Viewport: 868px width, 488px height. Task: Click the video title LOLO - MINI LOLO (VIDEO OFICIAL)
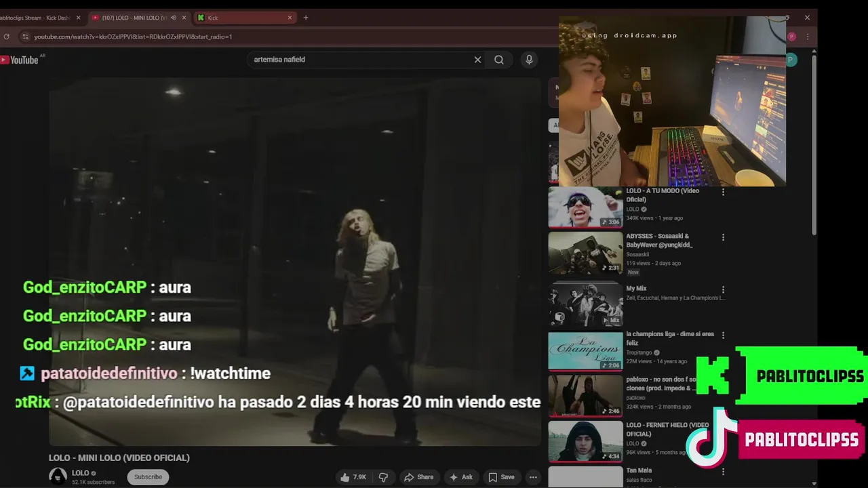(x=119, y=457)
